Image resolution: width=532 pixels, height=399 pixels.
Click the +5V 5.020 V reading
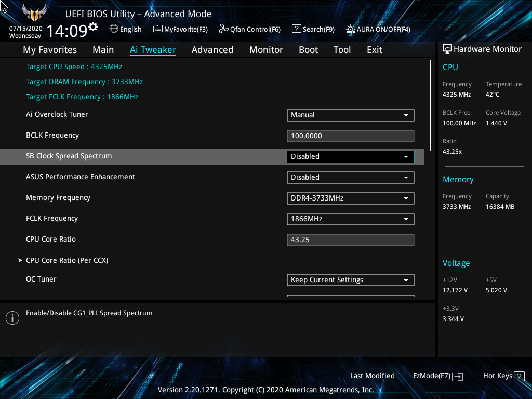(496, 290)
